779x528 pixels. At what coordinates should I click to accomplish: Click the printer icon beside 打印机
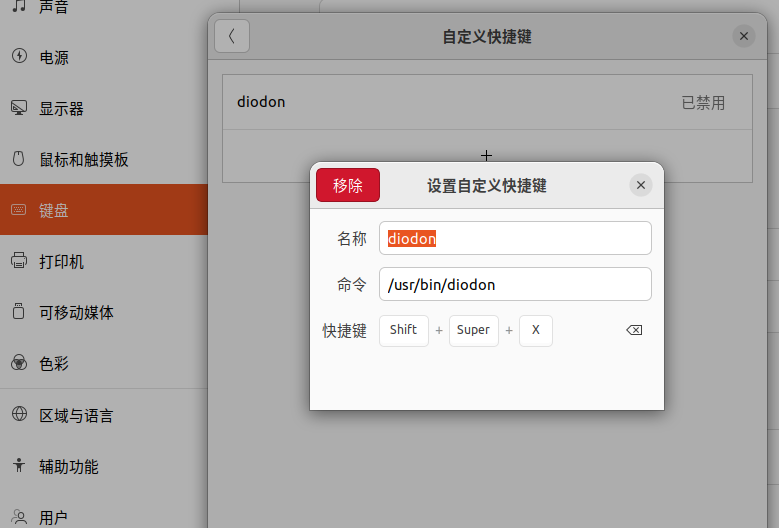click(19, 260)
